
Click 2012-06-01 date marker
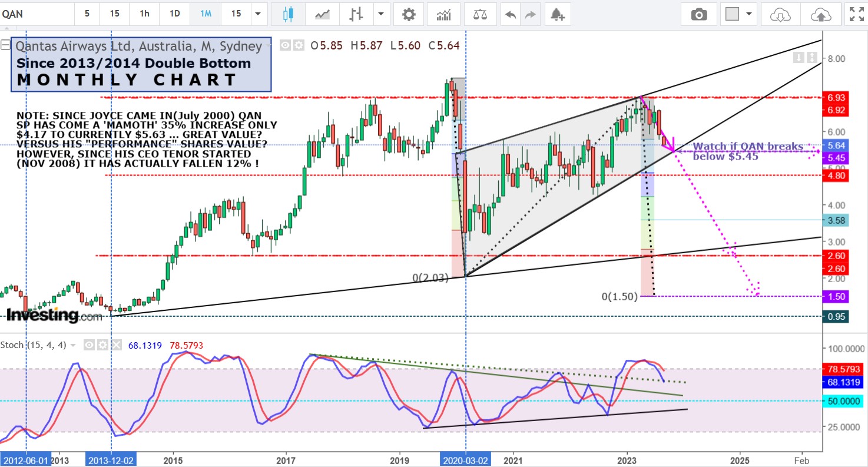26,459
